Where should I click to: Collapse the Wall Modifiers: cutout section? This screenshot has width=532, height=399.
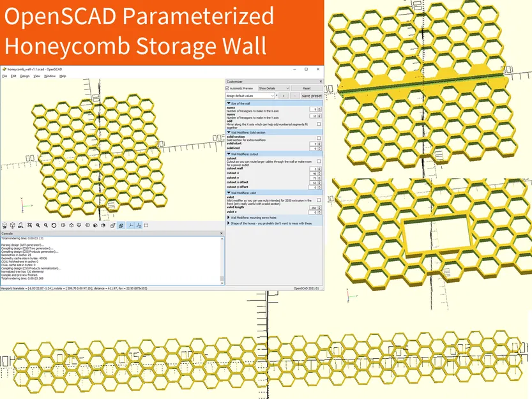coord(229,154)
